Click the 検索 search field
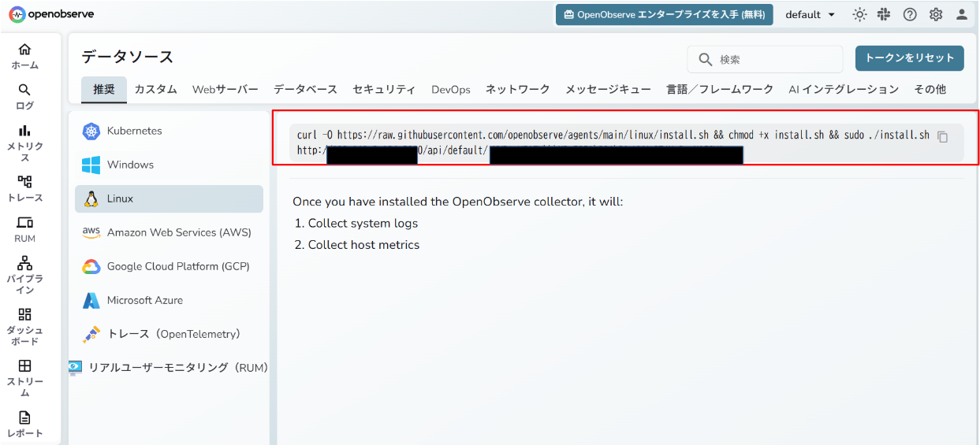The image size is (980, 445). click(x=765, y=59)
